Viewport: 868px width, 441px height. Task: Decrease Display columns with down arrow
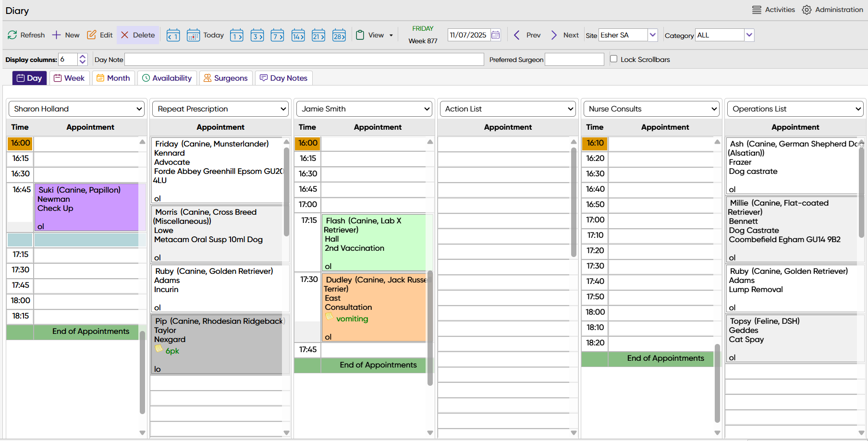click(x=83, y=62)
